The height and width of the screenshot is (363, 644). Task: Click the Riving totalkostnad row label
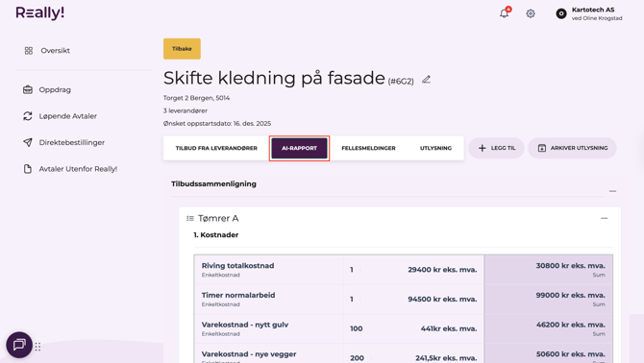coord(237,266)
